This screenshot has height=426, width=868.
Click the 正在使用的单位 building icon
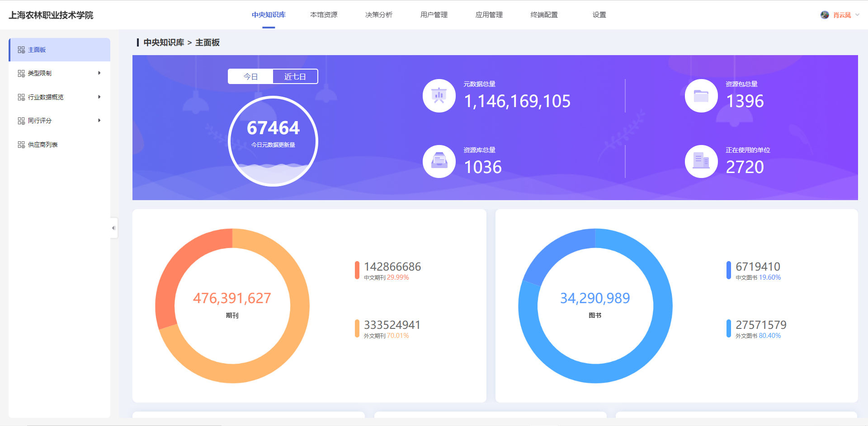(701, 161)
